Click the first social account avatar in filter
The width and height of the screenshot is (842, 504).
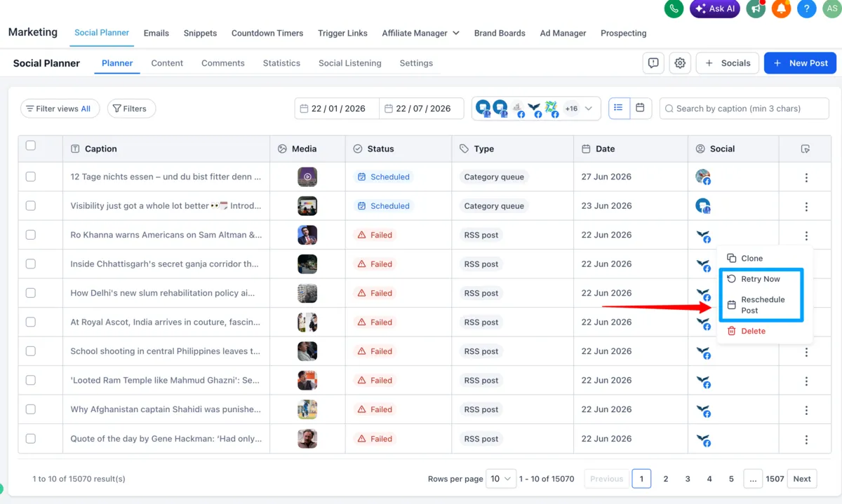pyautogui.click(x=483, y=108)
